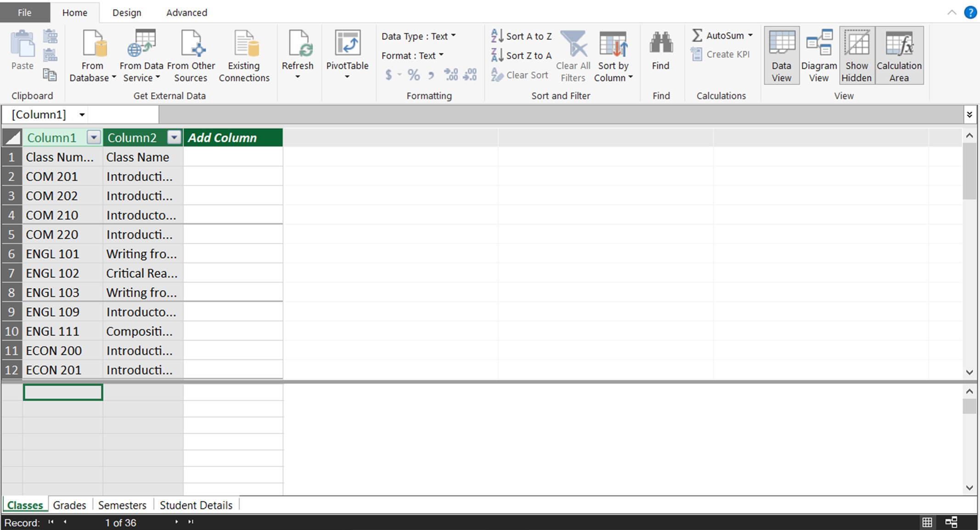Click the Copy icon in Clipboard group
This screenshot has width=980, height=530.
50,74
